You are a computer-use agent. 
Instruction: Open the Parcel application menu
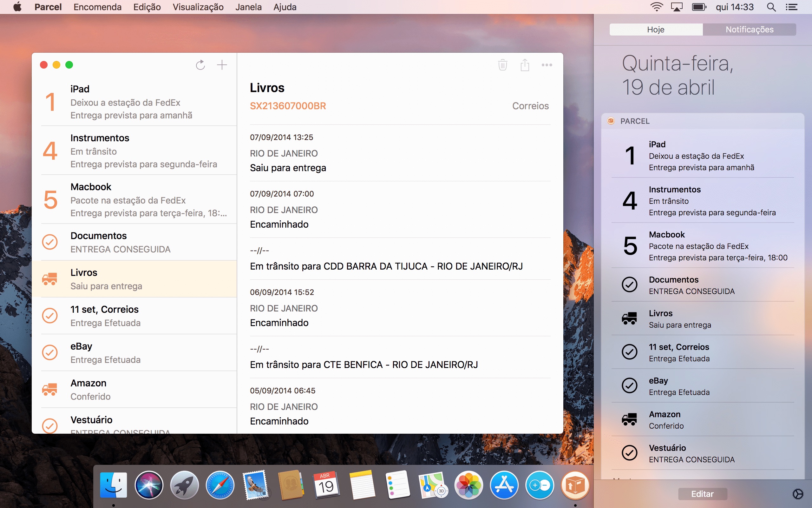[48, 7]
